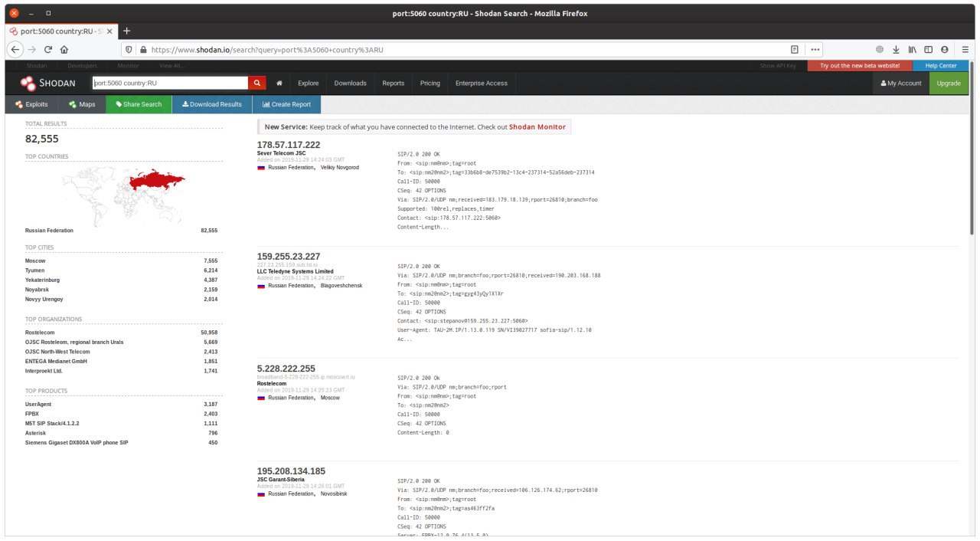Open Firefox downloads arrow icon

[x=896, y=49]
